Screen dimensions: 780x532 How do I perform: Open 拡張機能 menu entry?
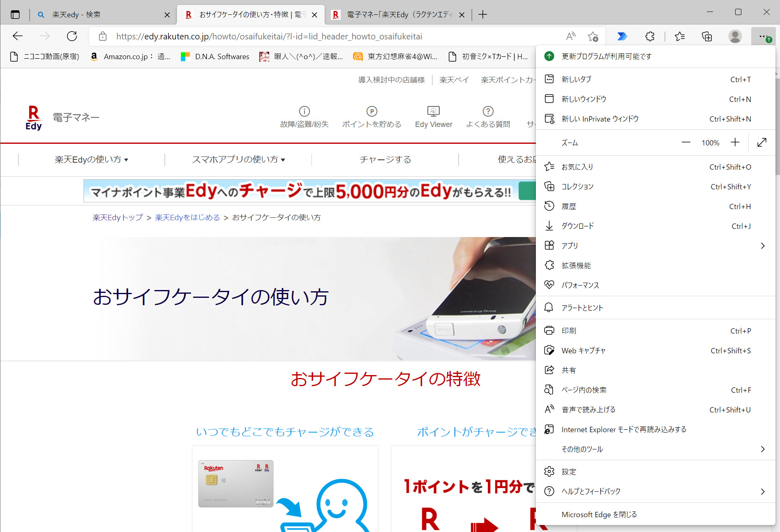[x=655, y=265]
